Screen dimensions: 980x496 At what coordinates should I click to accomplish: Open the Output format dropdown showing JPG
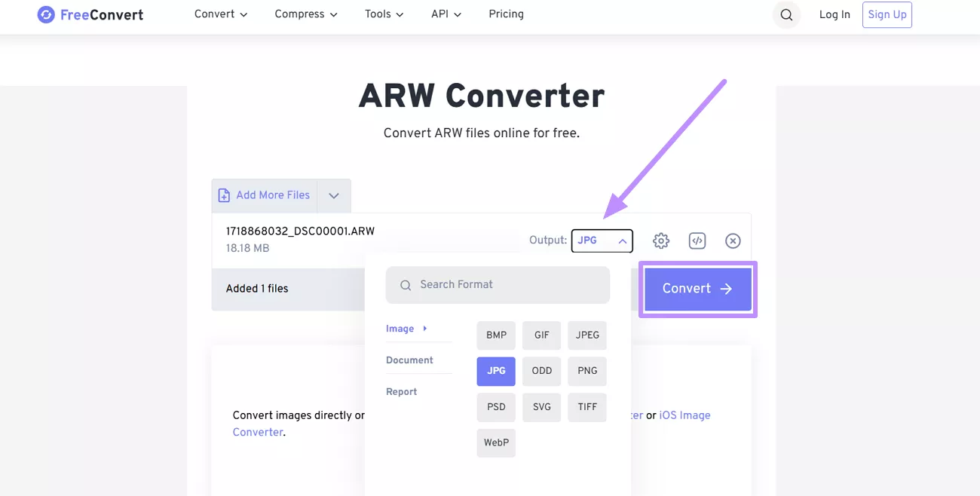point(601,240)
